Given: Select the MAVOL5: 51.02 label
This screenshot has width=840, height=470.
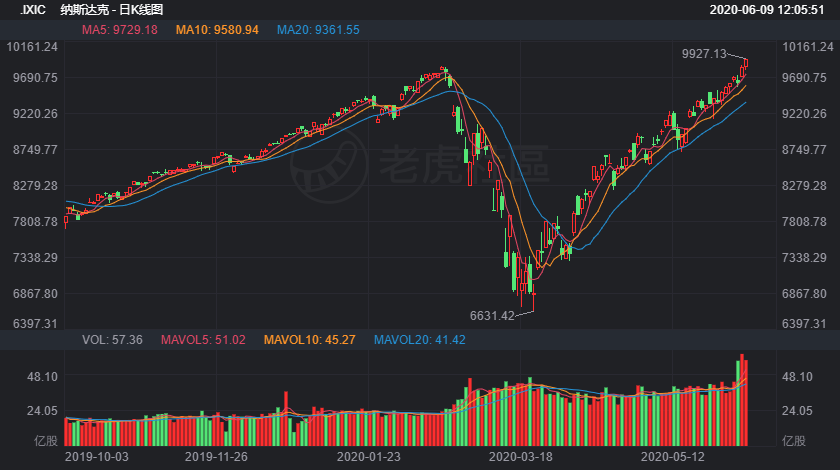Looking at the screenshot, I should click(x=203, y=340).
